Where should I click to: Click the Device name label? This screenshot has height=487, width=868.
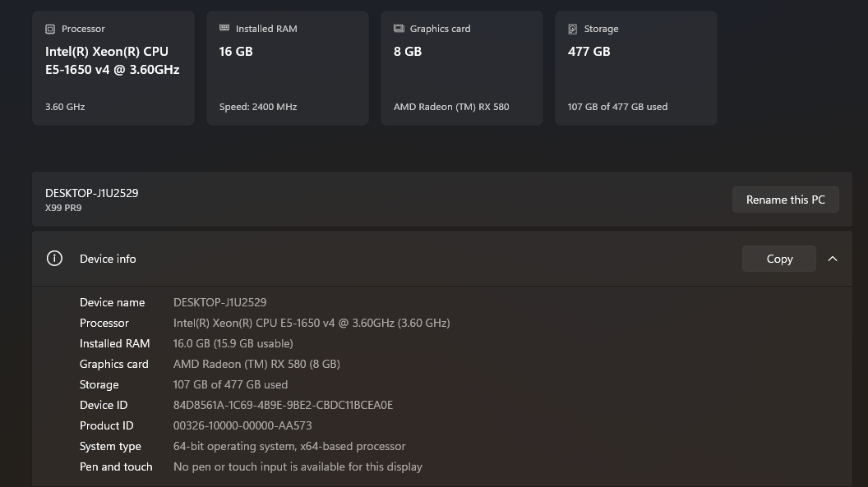coord(113,302)
